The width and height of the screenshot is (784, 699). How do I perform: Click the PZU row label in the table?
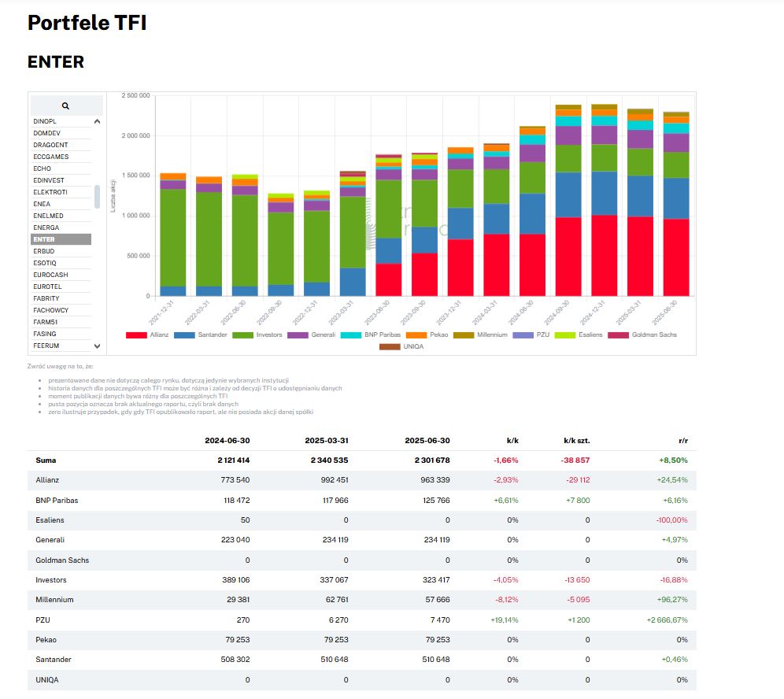pyautogui.click(x=43, y=620)
